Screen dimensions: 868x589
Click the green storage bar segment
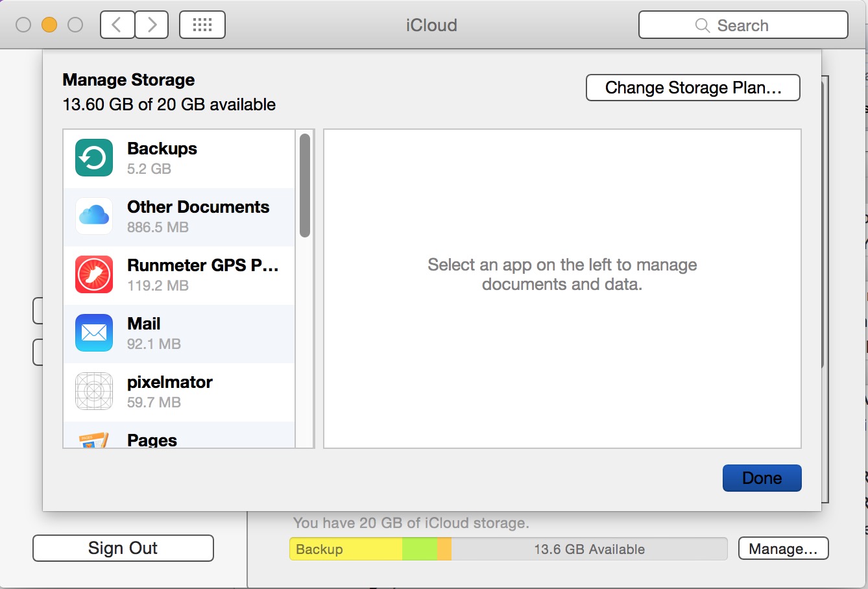click(x=420, y=549)
